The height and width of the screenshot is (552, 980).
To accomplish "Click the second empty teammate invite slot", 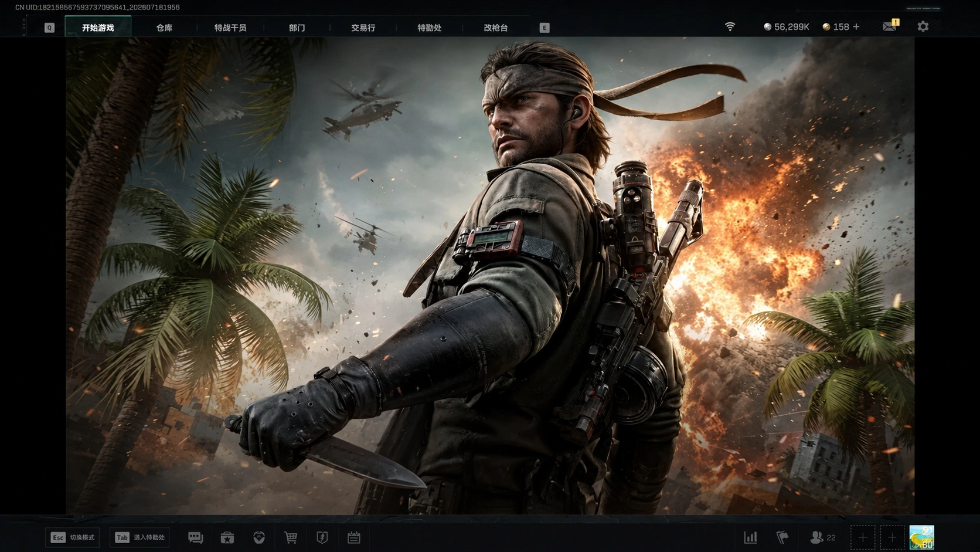I will 892,537.
